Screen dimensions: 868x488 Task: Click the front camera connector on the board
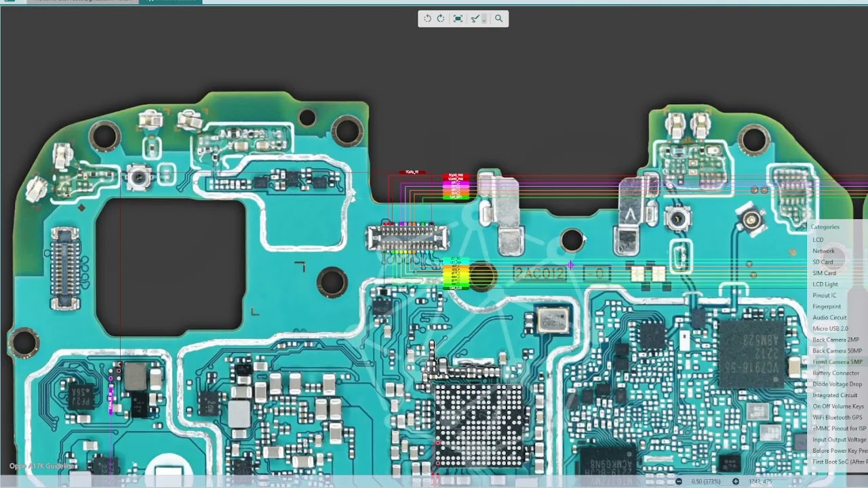pos(407,237)
